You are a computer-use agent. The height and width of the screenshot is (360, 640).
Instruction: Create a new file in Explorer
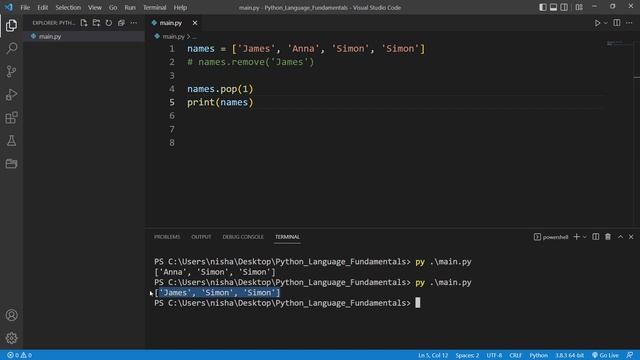[84, 23]
